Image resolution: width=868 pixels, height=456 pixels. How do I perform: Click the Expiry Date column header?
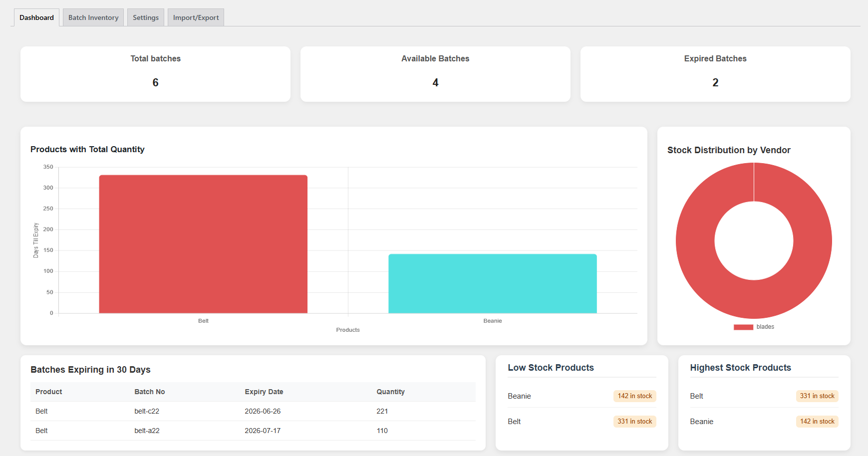coord(264,392)
